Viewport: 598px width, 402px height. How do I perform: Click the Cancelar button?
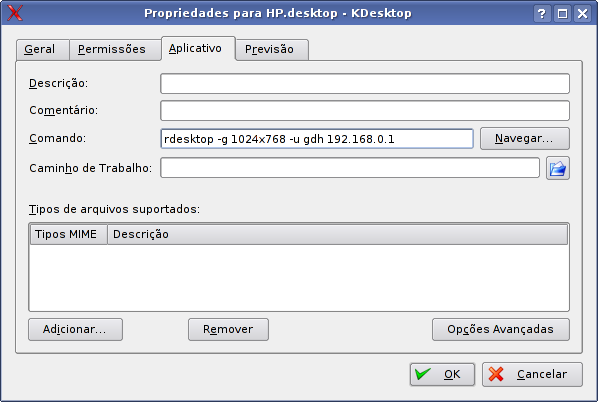(x=532, y=375)
